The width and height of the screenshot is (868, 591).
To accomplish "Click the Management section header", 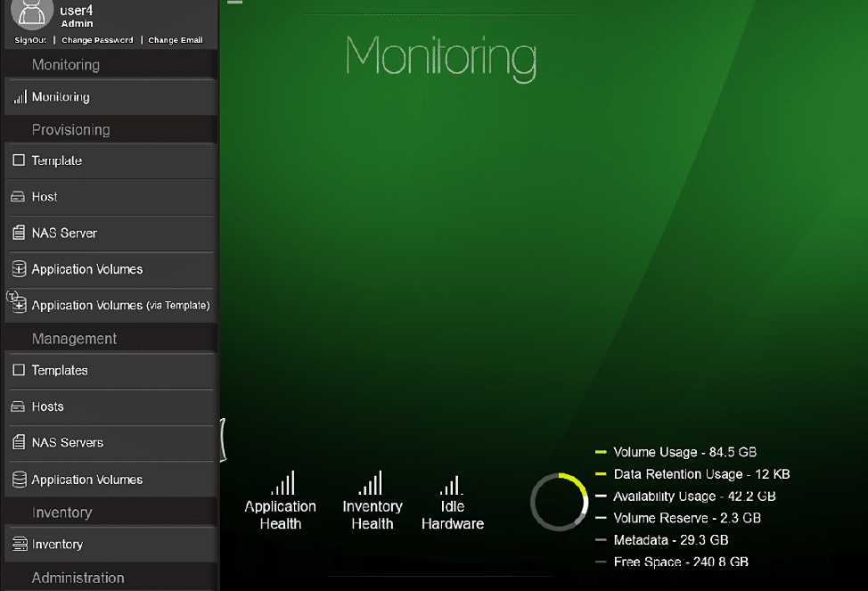I will tap(74, 339).
